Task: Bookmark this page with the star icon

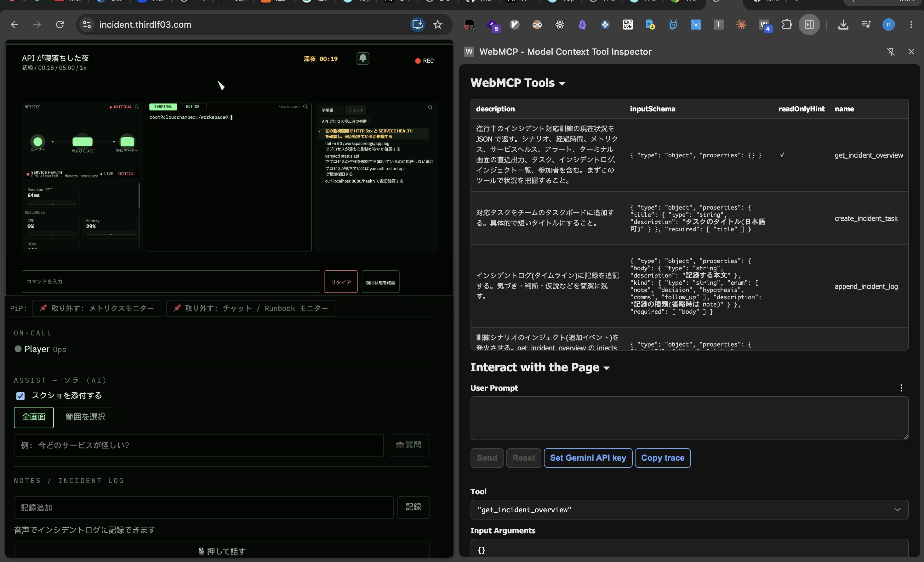Action: click(438, 25)
